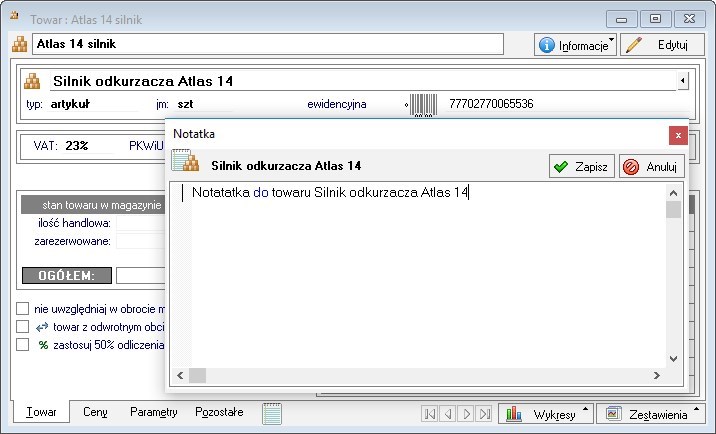Minimize the Towar window
The image size is (716, 434).
coord(621,20)
